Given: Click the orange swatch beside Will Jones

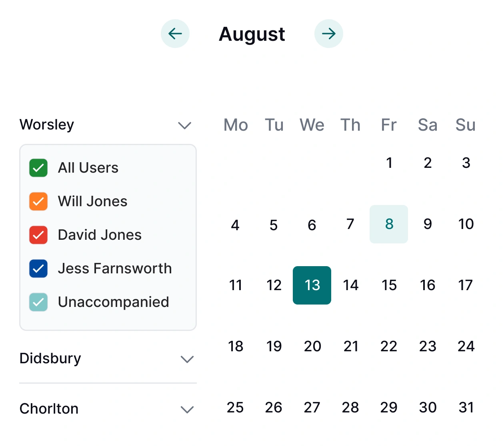Looking at the screenshot, I should click(38, 201).
